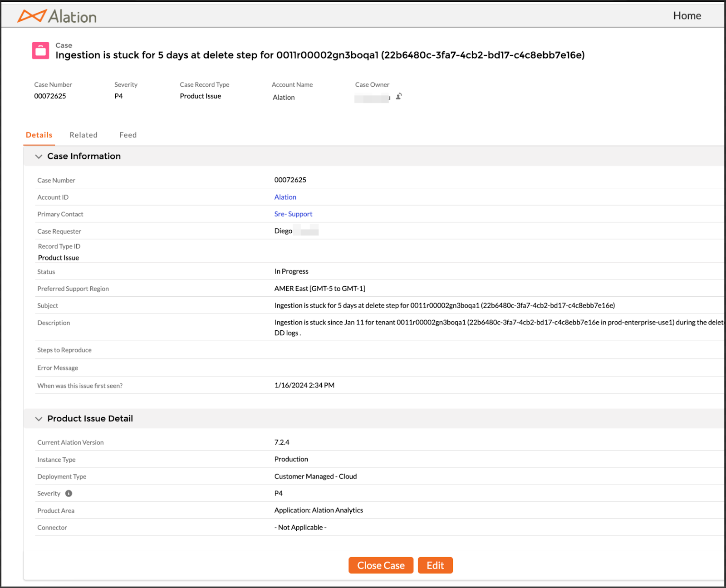This screenshot has height=588, width=726.
Task: Click the Status value In Progress
Action: (x=291, y=271)
